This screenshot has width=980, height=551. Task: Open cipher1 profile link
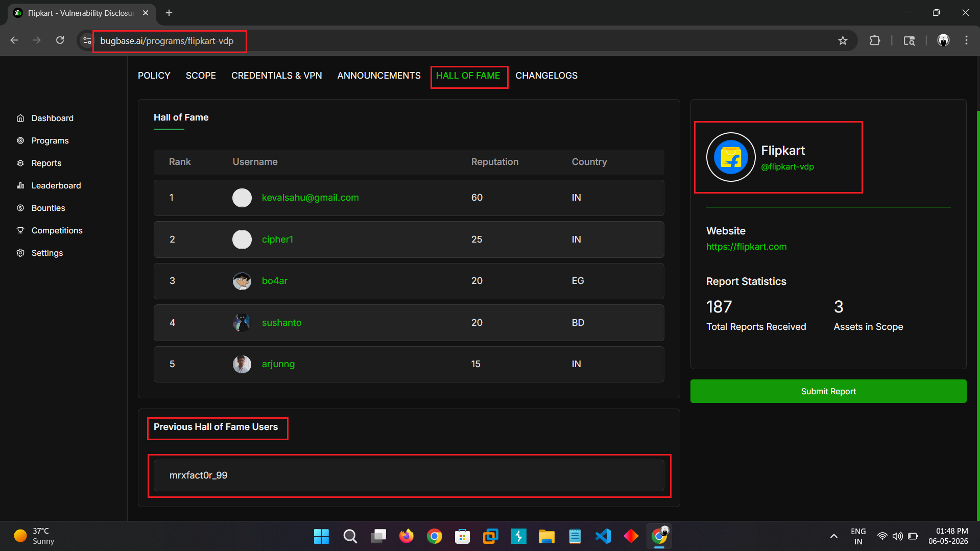(x=277, y=239)
